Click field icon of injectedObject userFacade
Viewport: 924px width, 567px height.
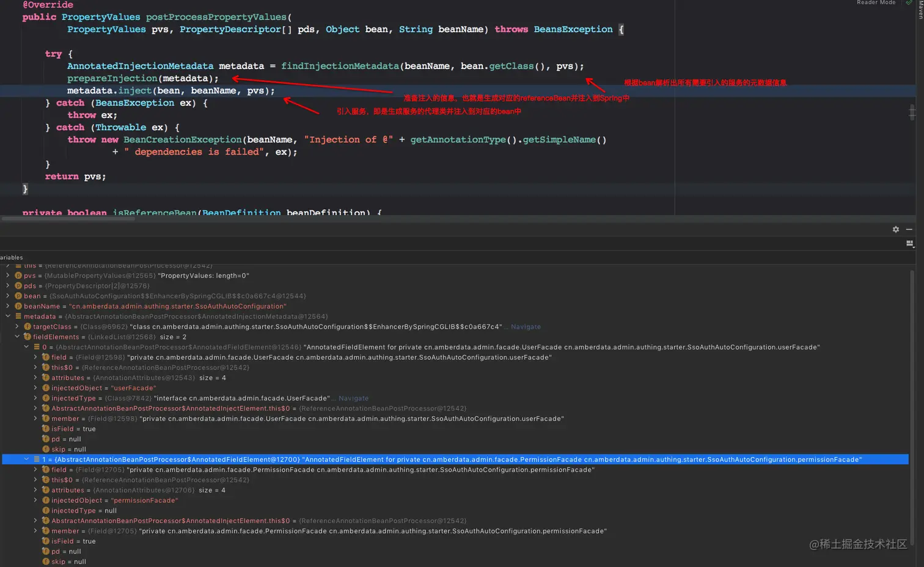pyautogui.click(x=46, y=388)
